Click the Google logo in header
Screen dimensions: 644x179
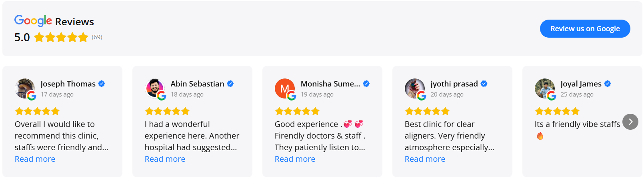pos(33,20)
